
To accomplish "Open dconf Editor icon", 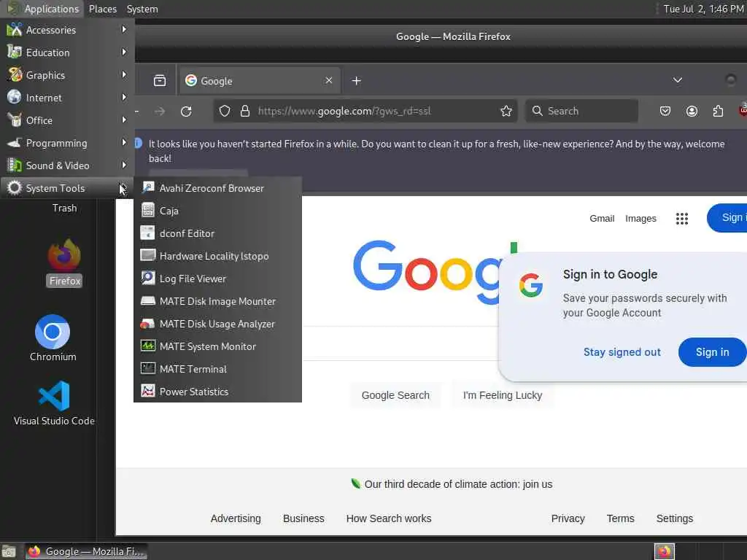I will click(x=147, y=233).
